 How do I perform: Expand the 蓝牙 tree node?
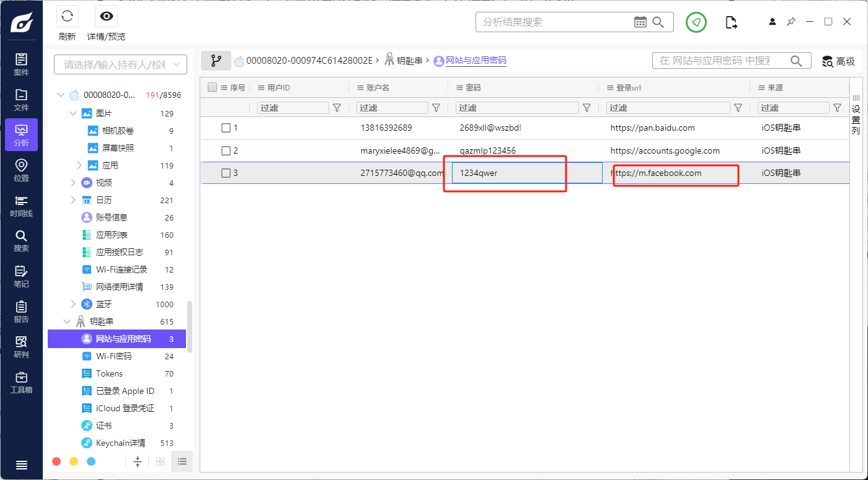click(73, 304)
